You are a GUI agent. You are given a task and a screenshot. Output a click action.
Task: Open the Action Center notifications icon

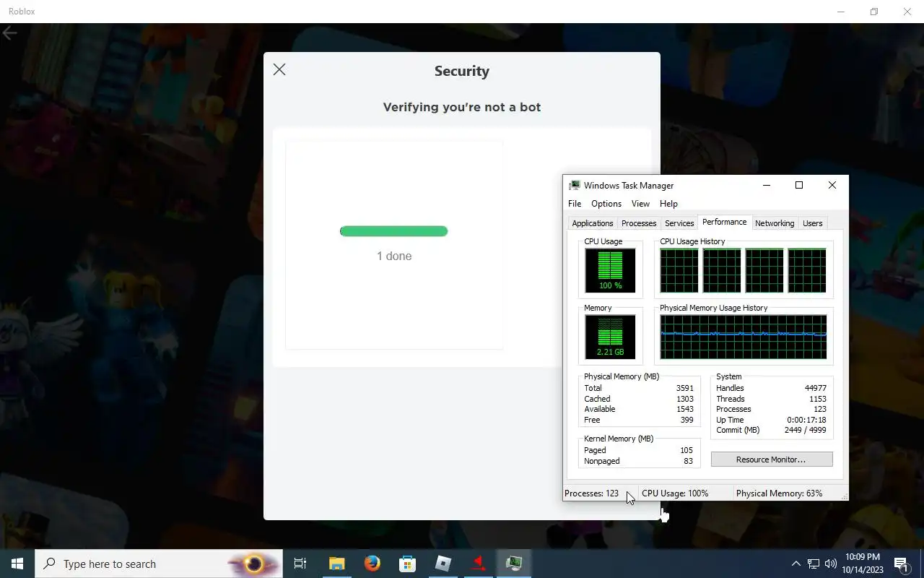901,564
